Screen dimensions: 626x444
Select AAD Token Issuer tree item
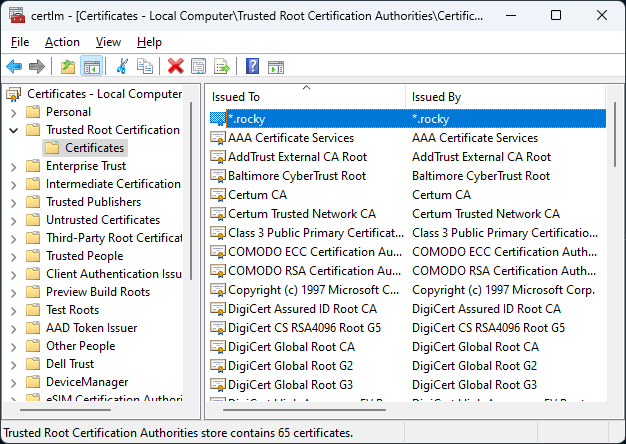pos(91,328)
